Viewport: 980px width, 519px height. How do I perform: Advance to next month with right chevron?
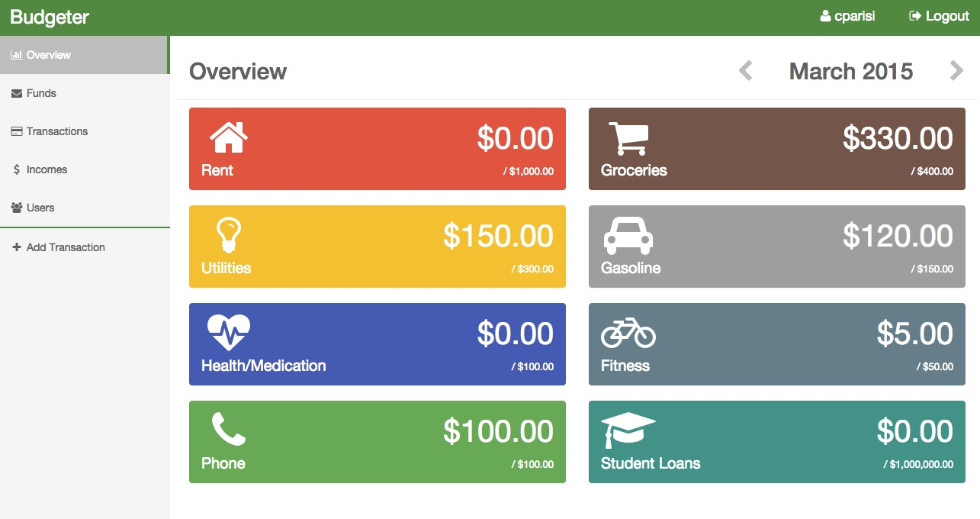click(956, 71)
